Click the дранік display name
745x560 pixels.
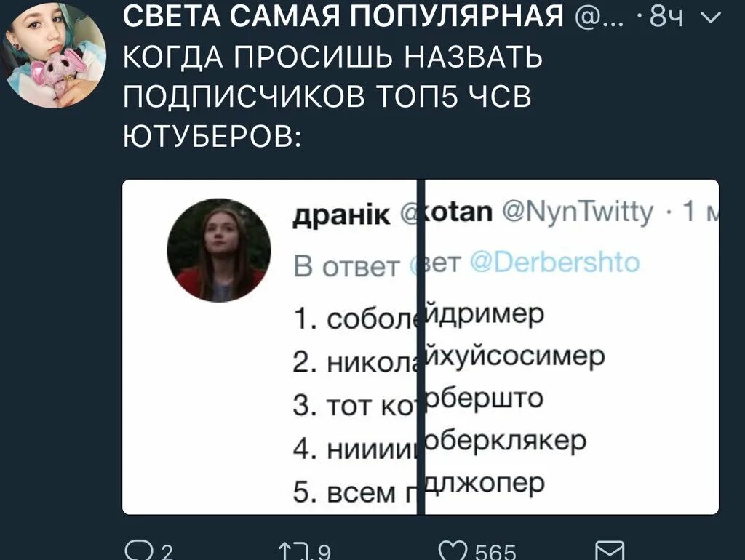pyautogui.click(x=341, y=215)
